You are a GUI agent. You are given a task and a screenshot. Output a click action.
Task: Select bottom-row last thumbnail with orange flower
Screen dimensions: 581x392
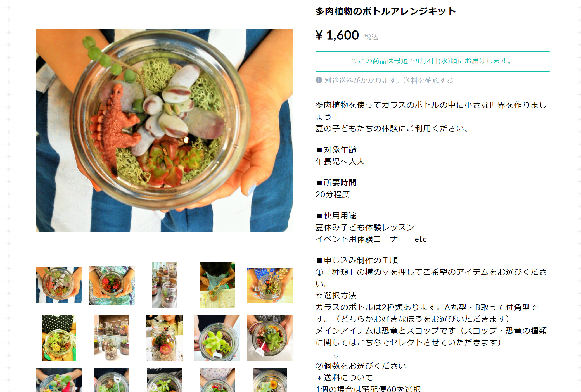pyautogui.click(x=270, y=380)
